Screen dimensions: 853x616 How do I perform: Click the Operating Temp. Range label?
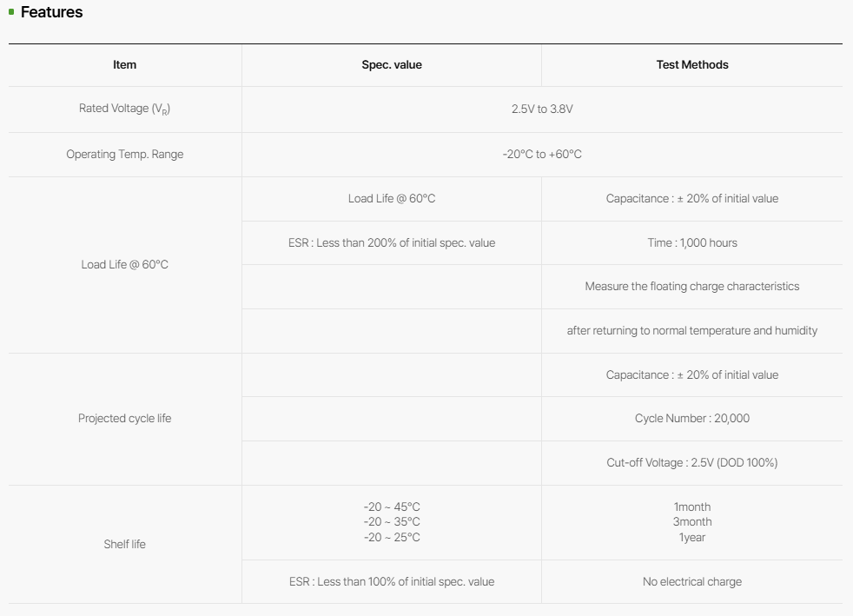click(124, 154)
